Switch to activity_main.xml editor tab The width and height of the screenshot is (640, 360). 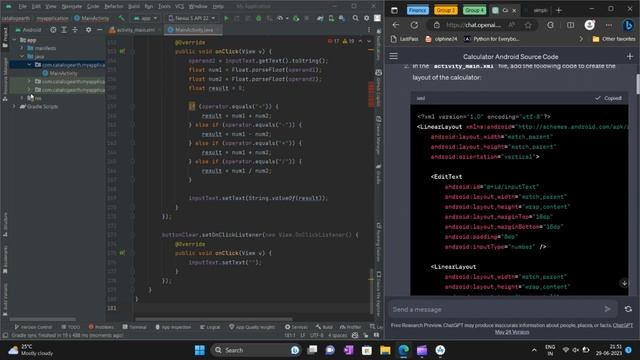[x=133, y=30]
